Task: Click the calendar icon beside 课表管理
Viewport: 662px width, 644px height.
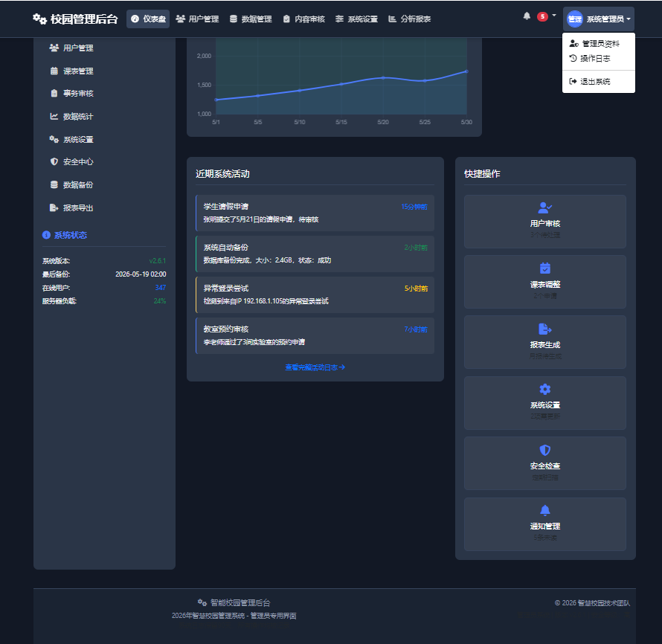Action: 54,71
